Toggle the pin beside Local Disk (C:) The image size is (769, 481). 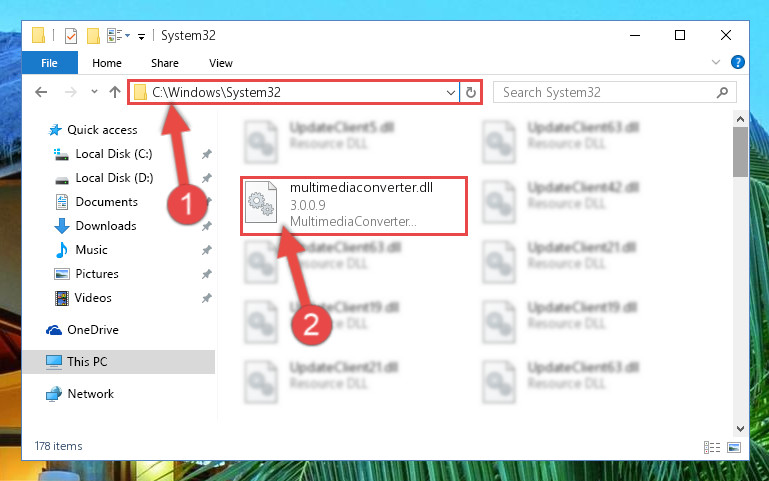pyautogui.click(x=206, y=154)
